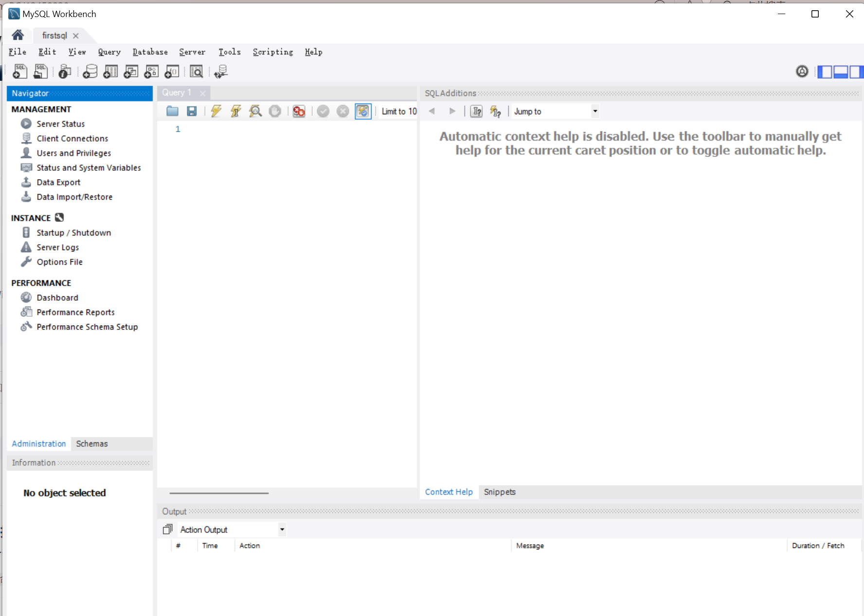Open the table creation dialog
This screenshot has width=864, height=616.
(110, 72)
